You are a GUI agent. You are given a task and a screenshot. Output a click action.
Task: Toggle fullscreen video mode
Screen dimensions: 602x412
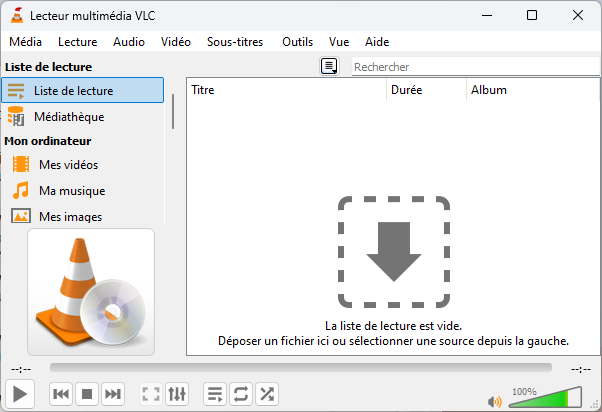tap(151, 394)
